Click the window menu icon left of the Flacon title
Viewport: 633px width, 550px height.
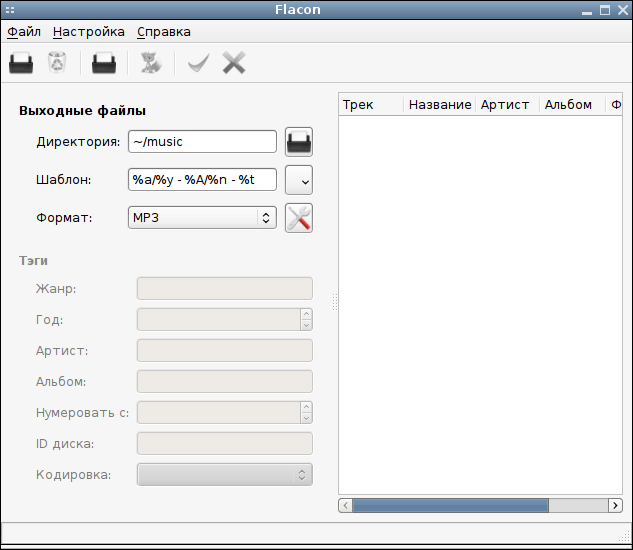(10, 10)
